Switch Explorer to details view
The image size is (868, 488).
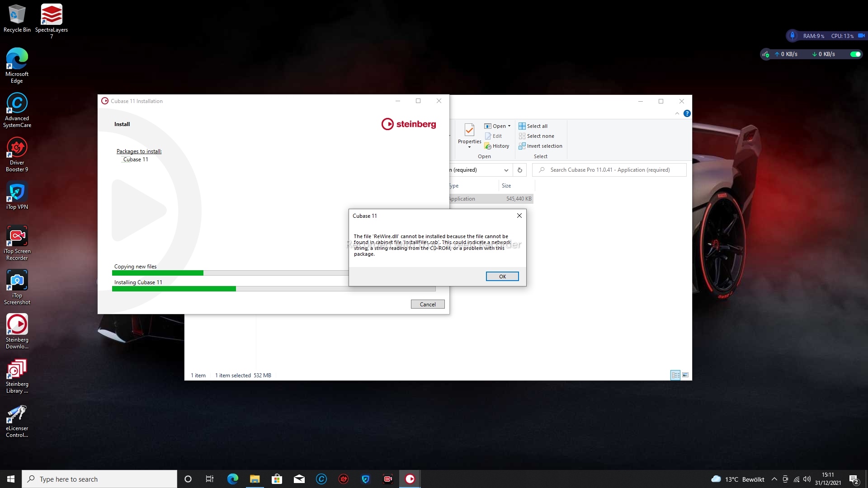coord(675,375)
